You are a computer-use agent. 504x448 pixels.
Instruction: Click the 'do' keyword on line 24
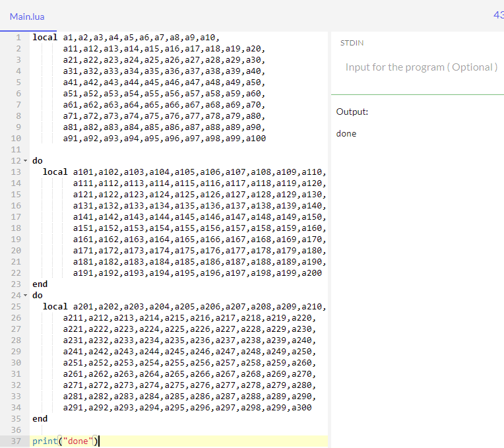click(x=38, y=296)
